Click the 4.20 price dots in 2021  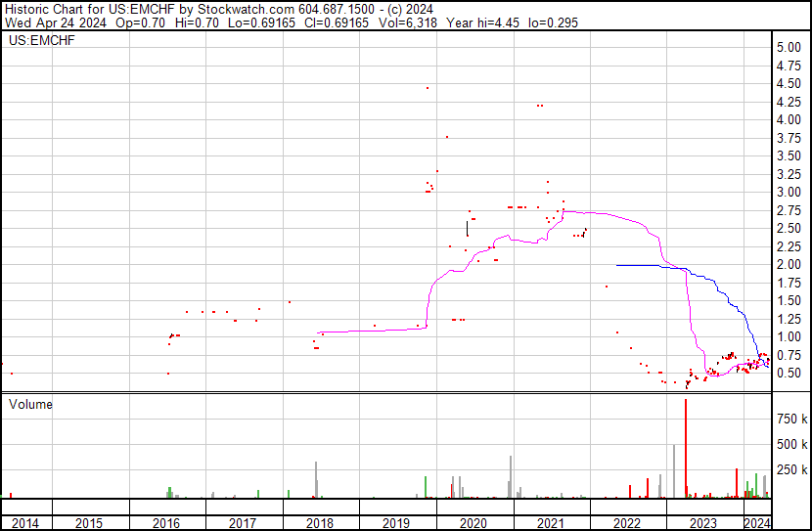540,106
